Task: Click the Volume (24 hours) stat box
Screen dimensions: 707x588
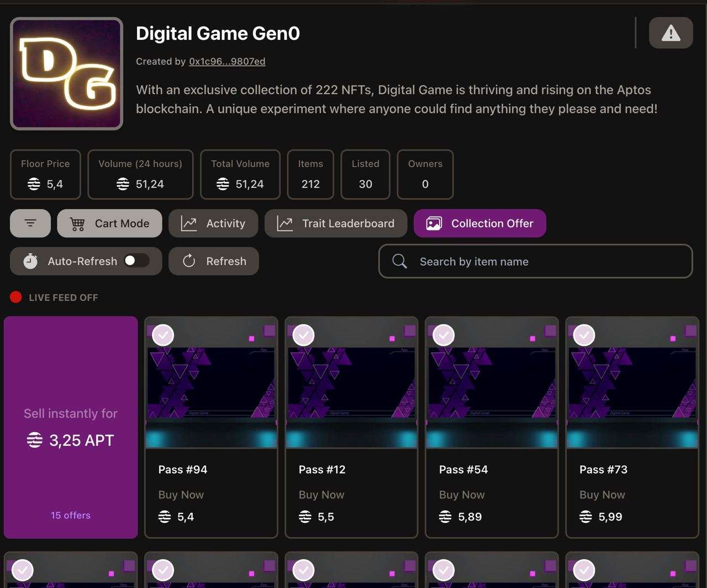Action: point(140,174)
